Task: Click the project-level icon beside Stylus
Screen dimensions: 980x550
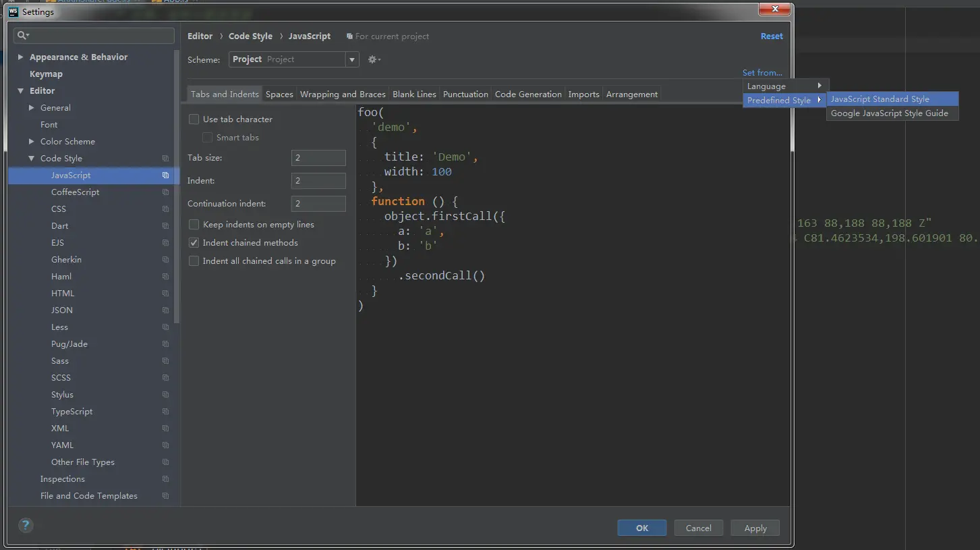Action: coord(165,395)
